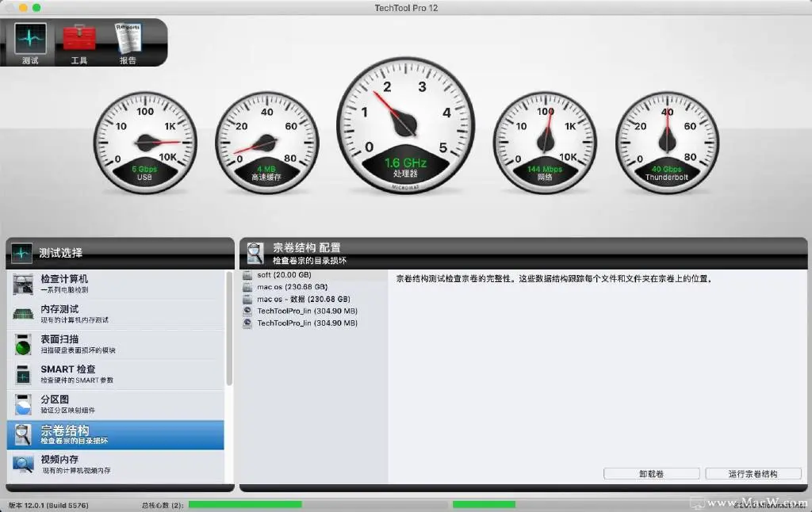The height and width of the screenshot is (512, 812).
Task: Click the 高速缓存 4 MB gauge
Action: click(266, 143)
